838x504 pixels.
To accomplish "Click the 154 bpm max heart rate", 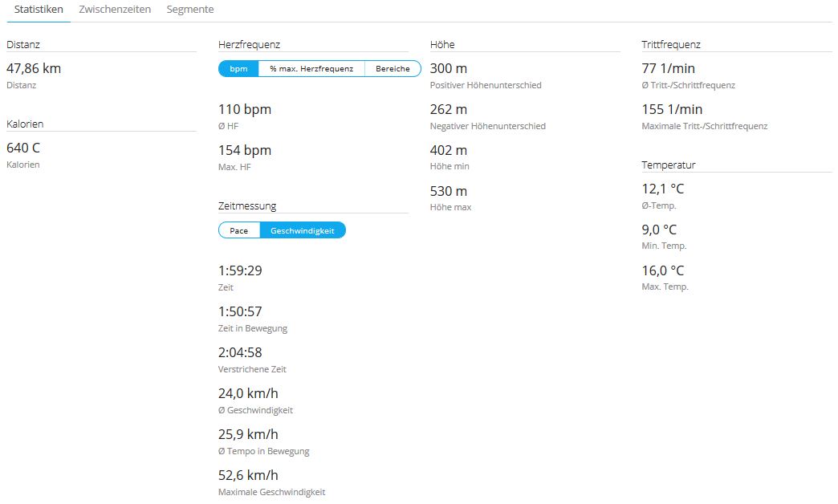I will coord(245,151).
